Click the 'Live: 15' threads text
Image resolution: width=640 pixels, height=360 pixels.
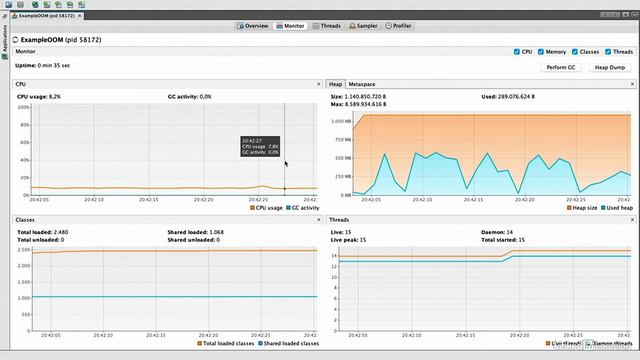pyautogui.click(x=341, y=232)
